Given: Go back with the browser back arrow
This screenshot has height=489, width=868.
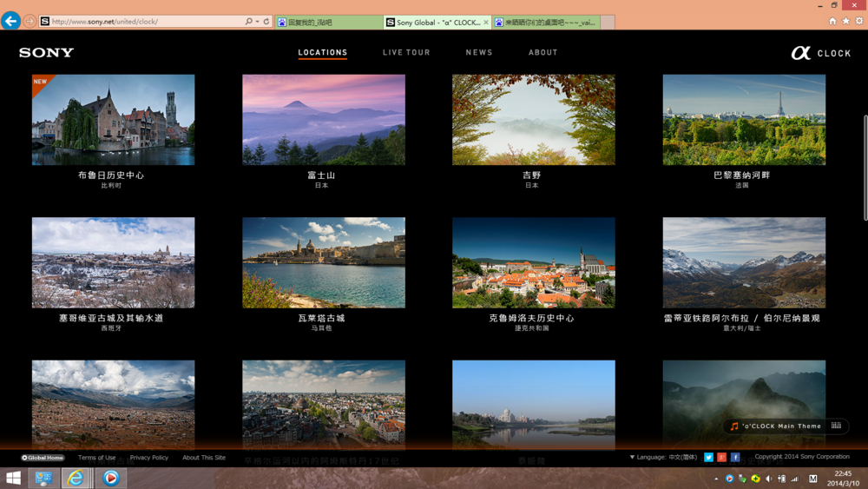Looking at the screenshot, I should click(10, 21).
